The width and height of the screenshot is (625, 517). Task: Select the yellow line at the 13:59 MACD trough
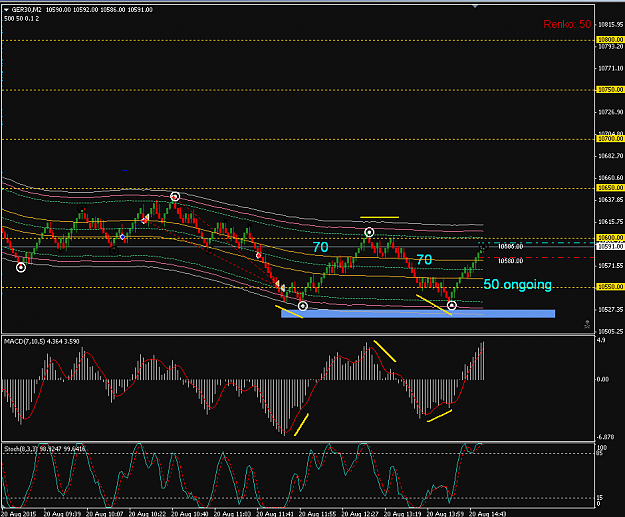click(439, 415)
